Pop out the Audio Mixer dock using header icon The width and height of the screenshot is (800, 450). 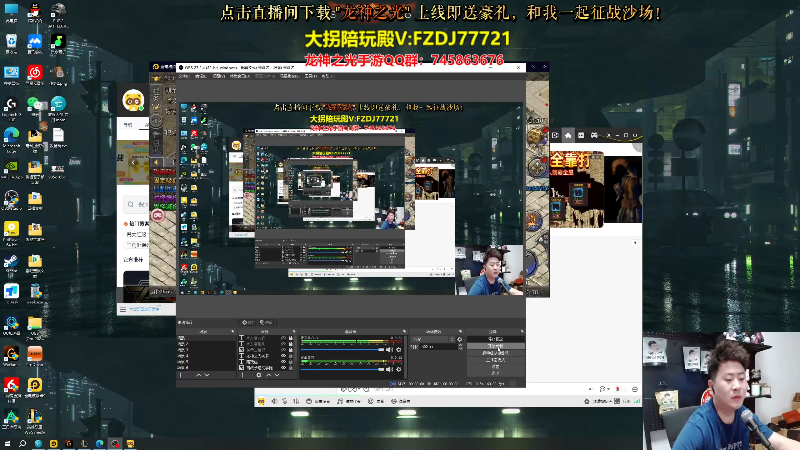(404, 331)
